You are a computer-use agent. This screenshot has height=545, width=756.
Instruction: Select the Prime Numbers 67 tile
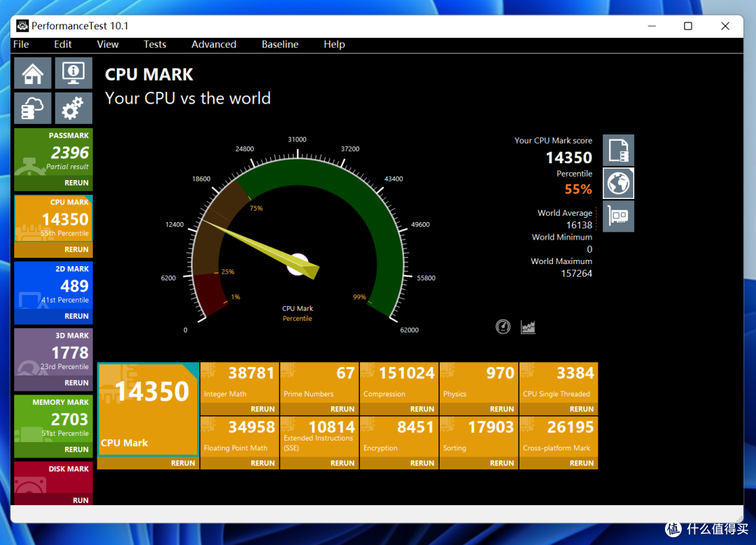(320, 382)
